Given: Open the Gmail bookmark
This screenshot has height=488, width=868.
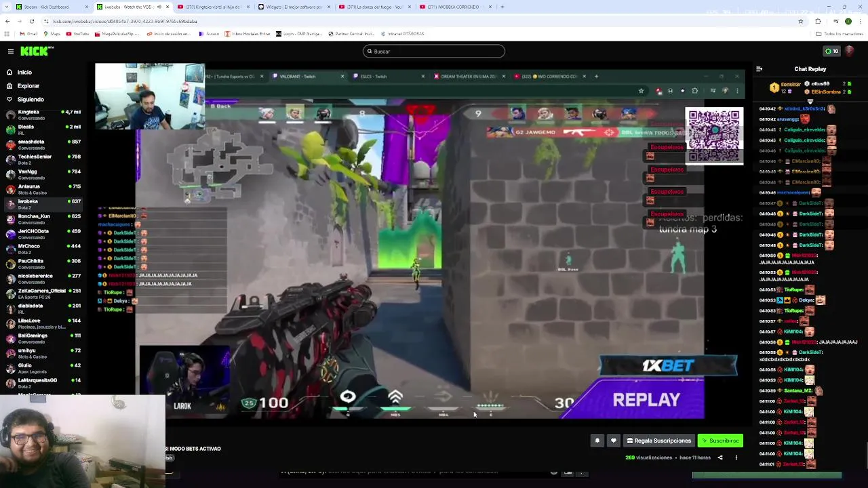Looking at the screenshot, I should pos(29,34).
